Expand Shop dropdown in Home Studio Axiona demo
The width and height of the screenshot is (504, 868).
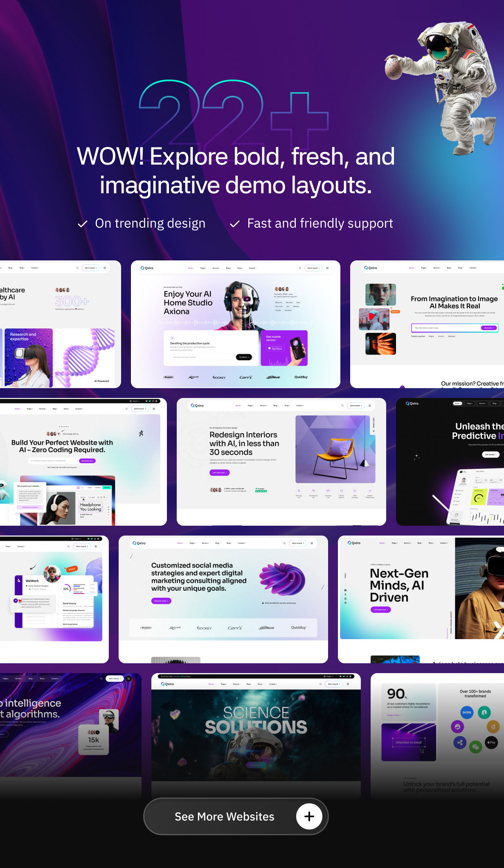(240, 268)
